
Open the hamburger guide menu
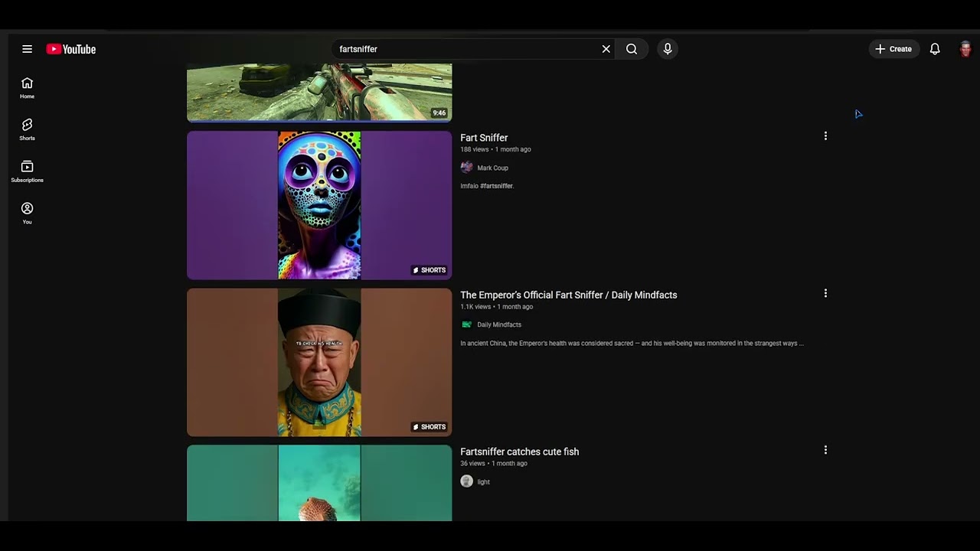[x=28, y=49]
